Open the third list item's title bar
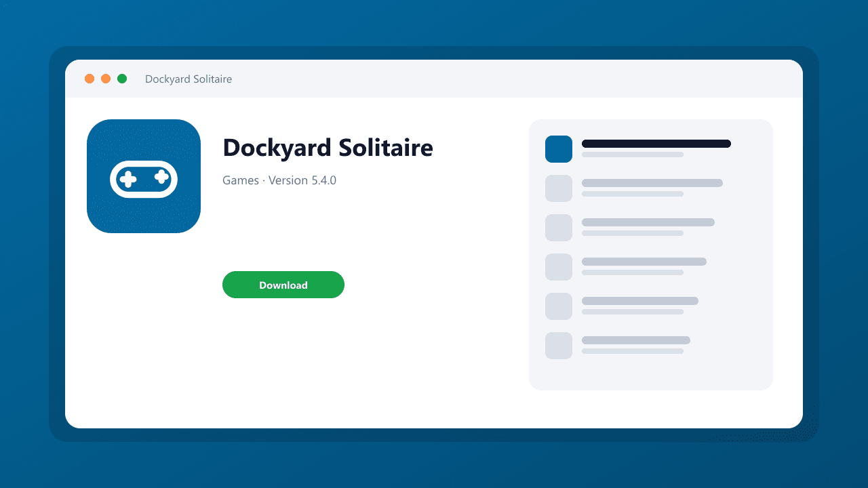Screen dimensions: 868x488 click(648, 222)
